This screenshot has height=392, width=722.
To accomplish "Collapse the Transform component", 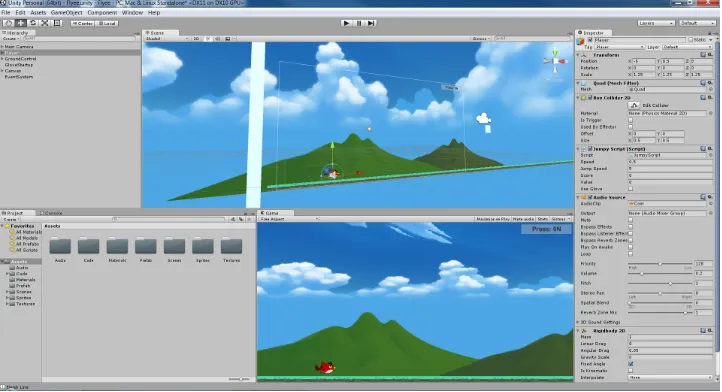I will click(578, 55).
